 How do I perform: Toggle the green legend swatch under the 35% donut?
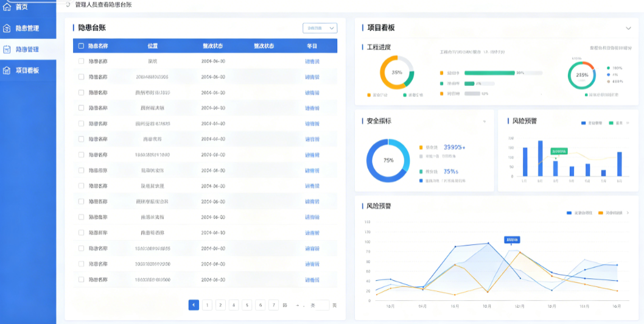pyautogui.click(x=405, y=95)
